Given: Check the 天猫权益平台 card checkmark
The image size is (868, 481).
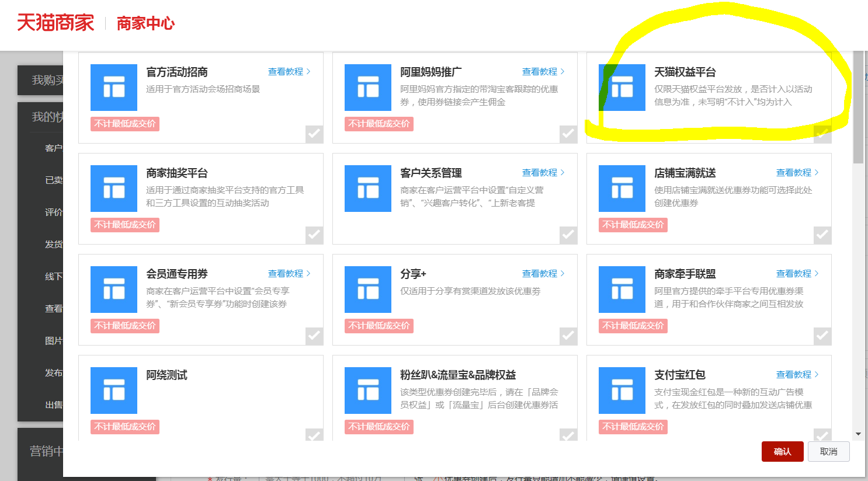Looking at the screenshot, I should tap(822, 134).
